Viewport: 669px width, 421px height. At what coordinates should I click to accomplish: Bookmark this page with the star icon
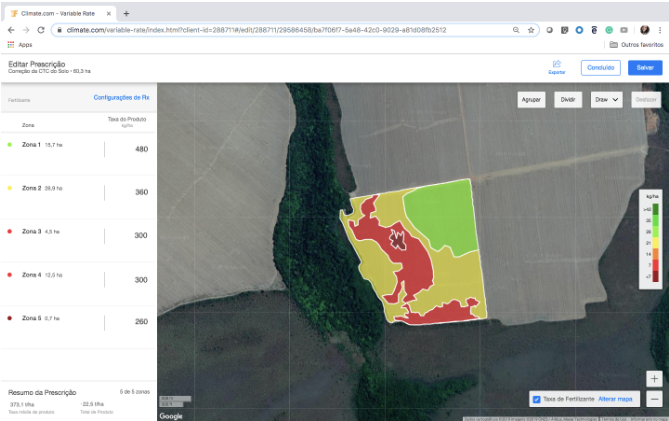531,30
